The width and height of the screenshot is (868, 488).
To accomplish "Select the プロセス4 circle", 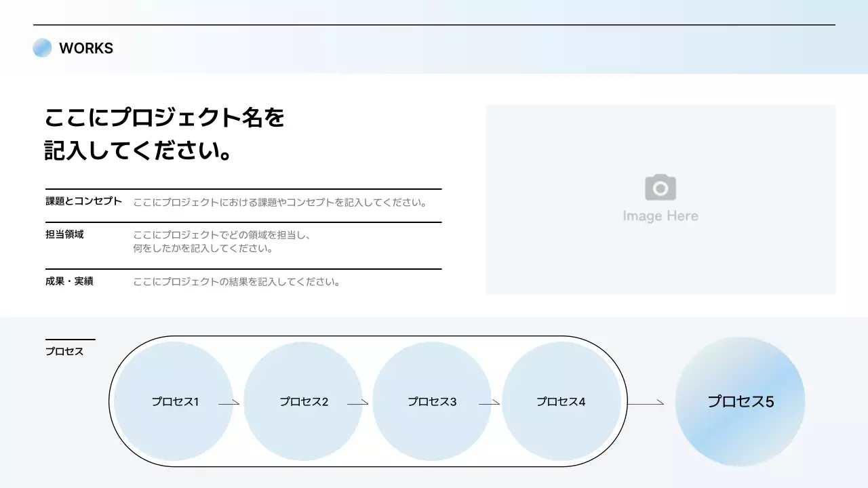I will pos(561,401).
